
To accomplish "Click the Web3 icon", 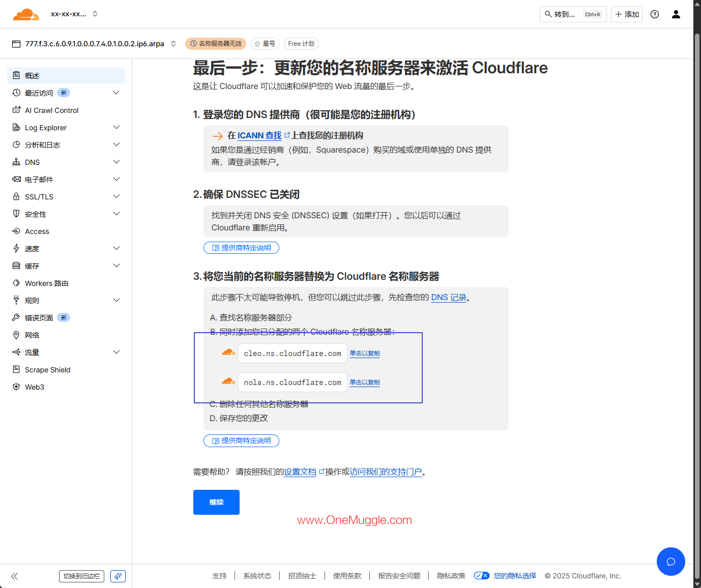I will coord(16,387).
